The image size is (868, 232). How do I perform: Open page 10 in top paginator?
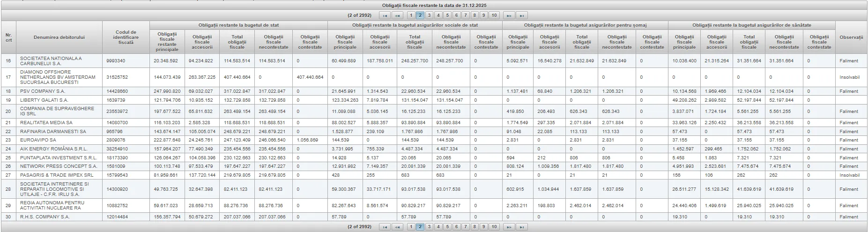[494, 15]
